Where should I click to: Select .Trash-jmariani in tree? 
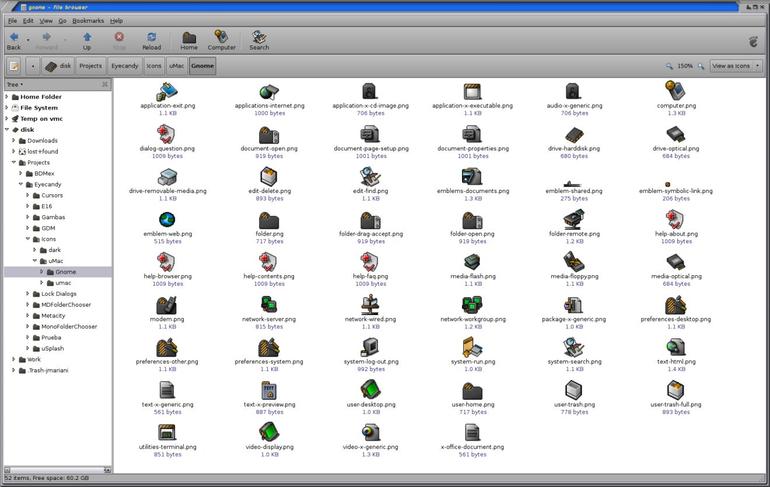[48, 370]
